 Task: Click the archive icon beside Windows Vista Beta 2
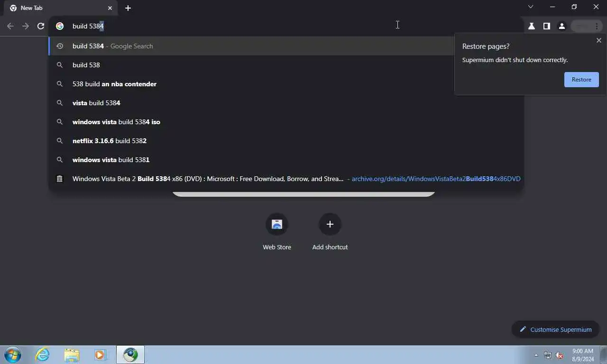click(x=60, y=179)
